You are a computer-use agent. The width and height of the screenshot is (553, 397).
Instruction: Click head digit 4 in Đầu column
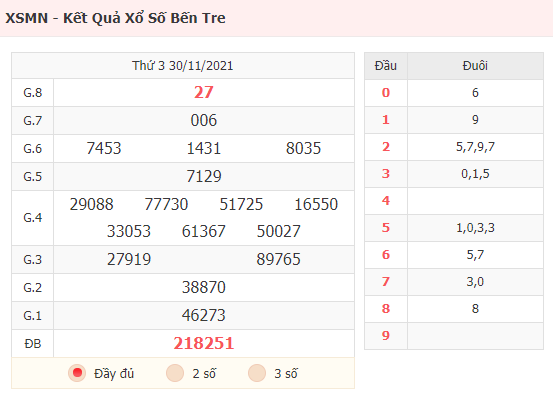[386, 201]
